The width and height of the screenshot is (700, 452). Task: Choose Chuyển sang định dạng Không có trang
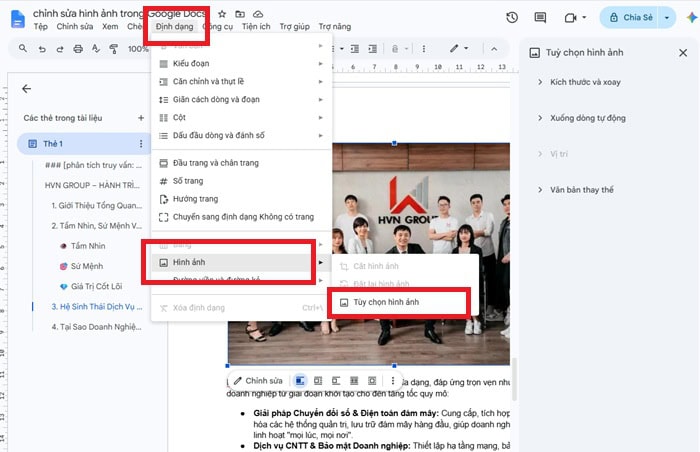tap(242, 217)
